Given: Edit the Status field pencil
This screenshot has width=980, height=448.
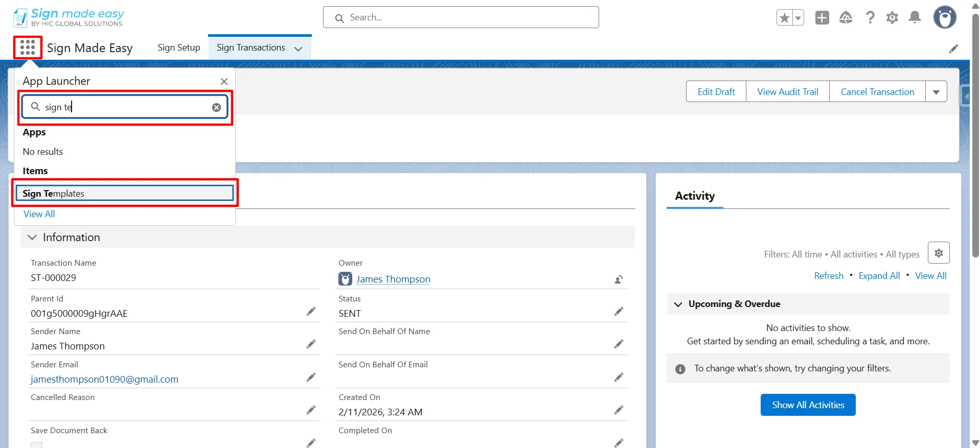Looking at the screenshot, I should 619,312.
